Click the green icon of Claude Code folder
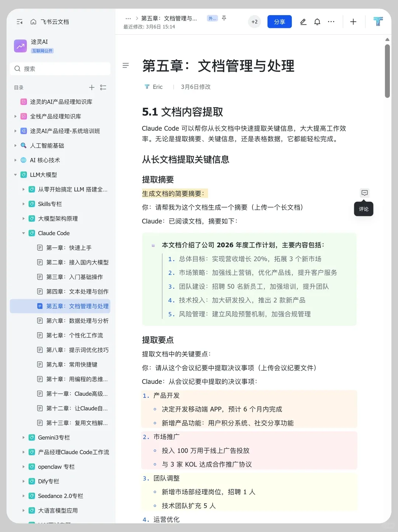398x532 pixels. pos(32,233)
